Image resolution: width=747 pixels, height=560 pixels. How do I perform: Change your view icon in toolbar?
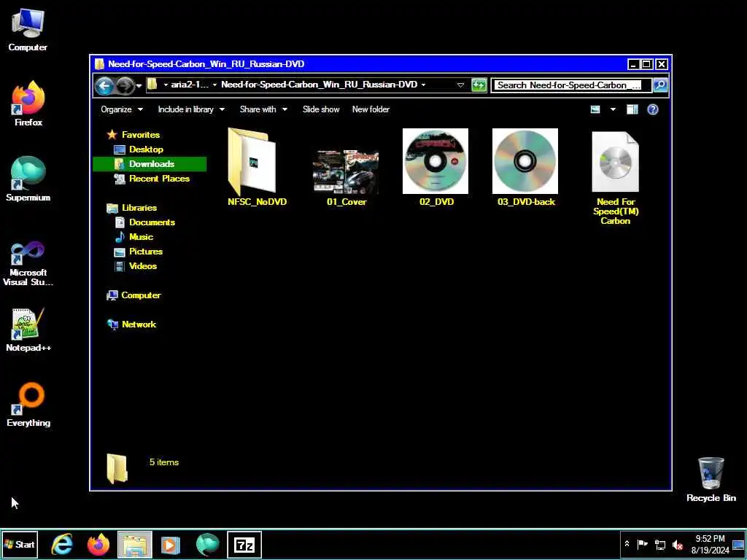click(x=595, y=109)
